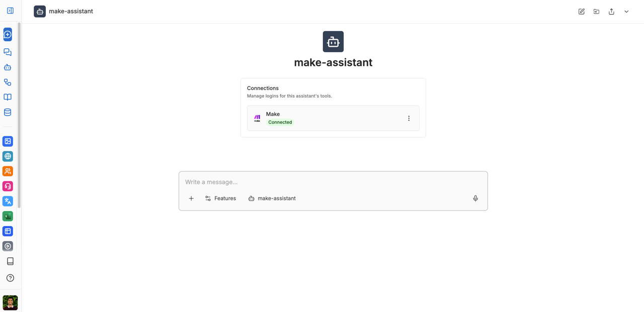Click the plus attachment button
This screenshot has width=644, height=312.
191,198
